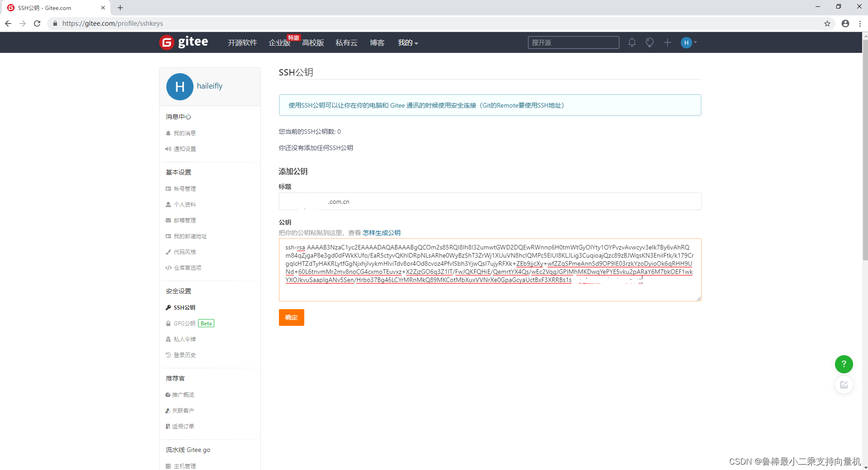Click the haileifly profile avatar

[180, 87]
